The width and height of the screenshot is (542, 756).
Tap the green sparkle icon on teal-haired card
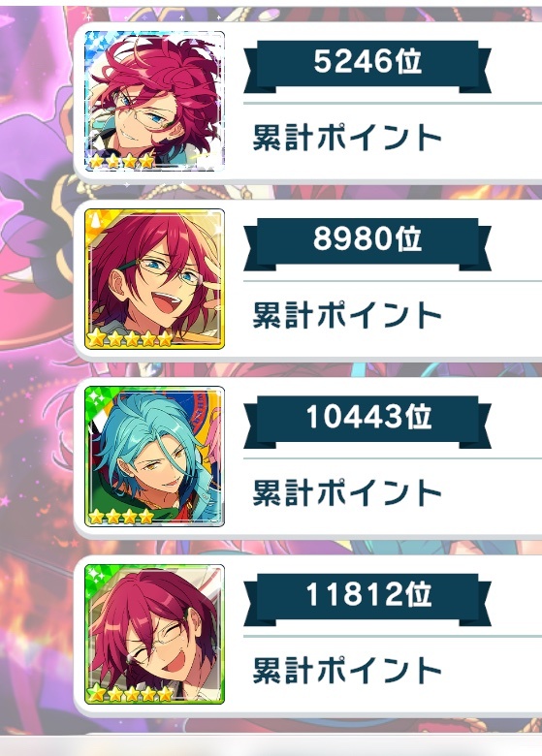[96, 399]
